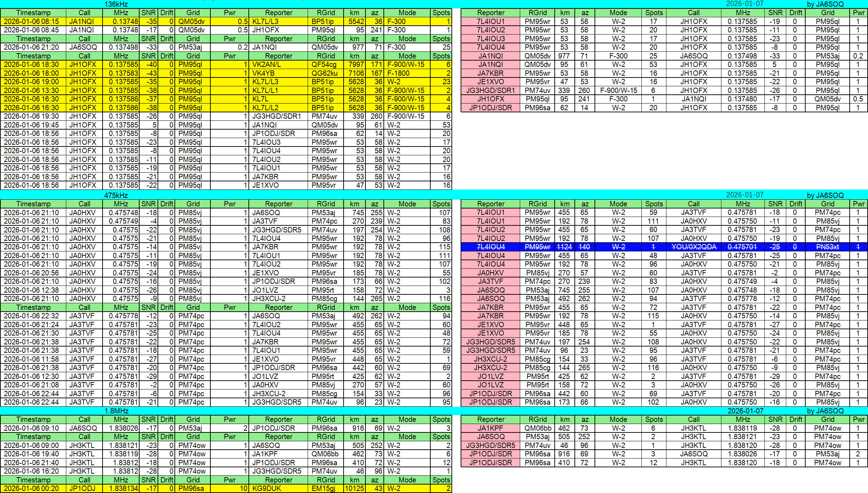This screenshot has width=868, height=493.
Task: Click the pink JG3HGD/SDR1 reporter cell
Action: (x=490, y=91)
